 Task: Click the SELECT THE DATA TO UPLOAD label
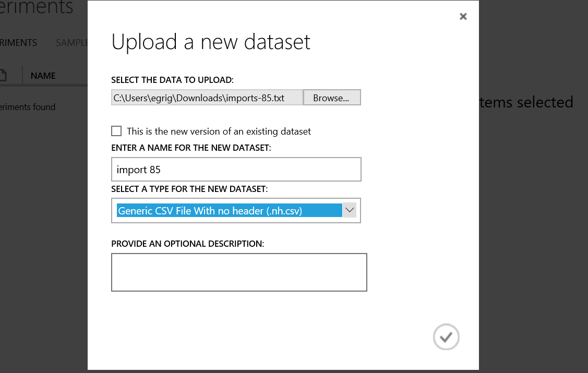pyautogui.click(x=173, y=80)
